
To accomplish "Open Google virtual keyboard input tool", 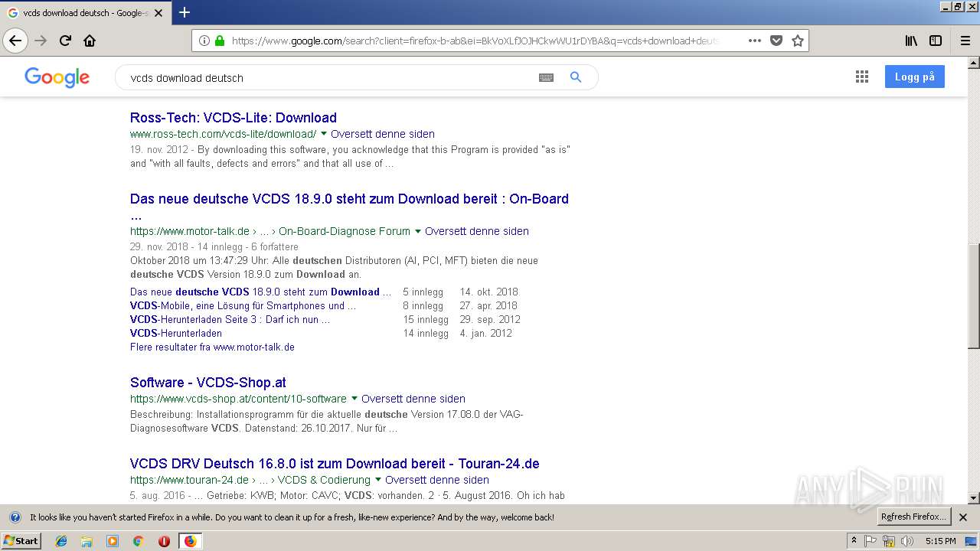I will 546,77.
